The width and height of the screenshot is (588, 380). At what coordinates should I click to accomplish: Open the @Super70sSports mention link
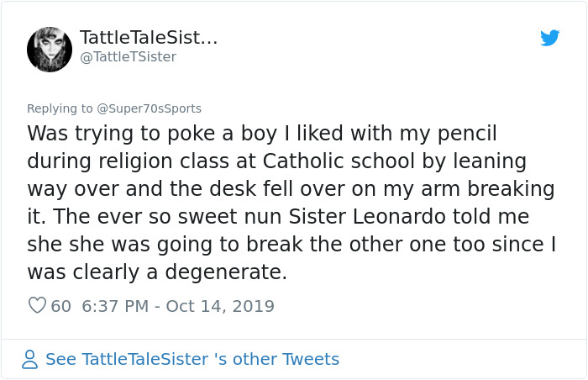coord(150,108)
